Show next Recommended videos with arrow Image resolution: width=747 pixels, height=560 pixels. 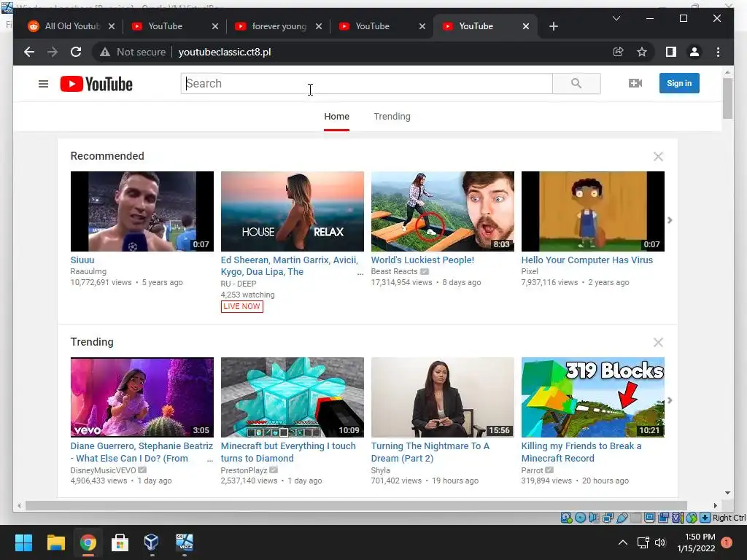(x=670, y=220)
